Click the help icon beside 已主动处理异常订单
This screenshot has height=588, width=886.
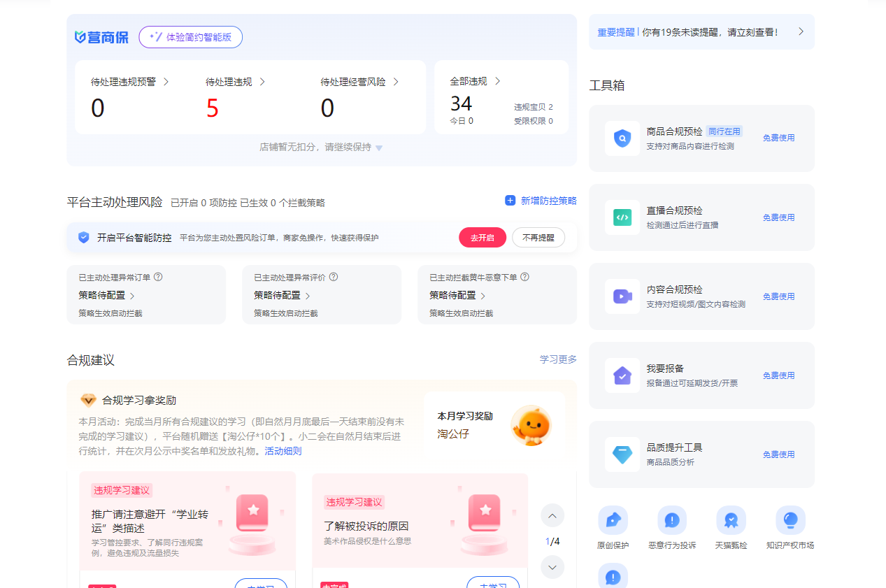pos(158,277)
